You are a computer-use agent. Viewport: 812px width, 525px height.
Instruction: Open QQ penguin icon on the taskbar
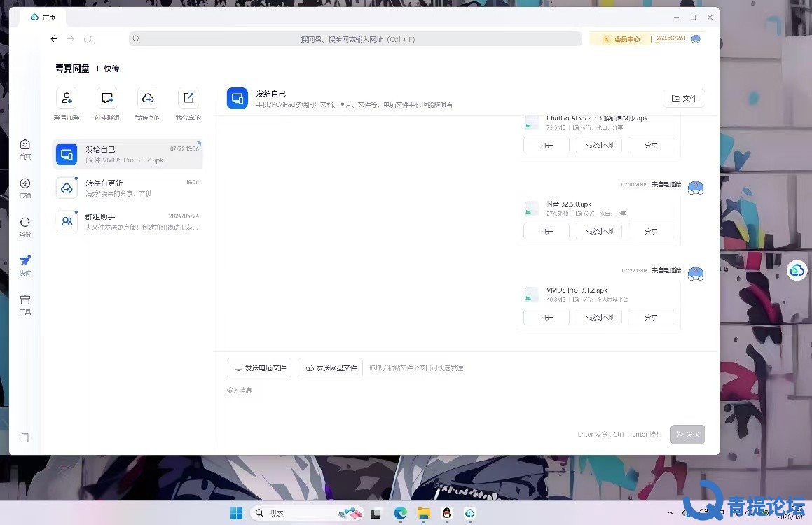coord(447,513)
